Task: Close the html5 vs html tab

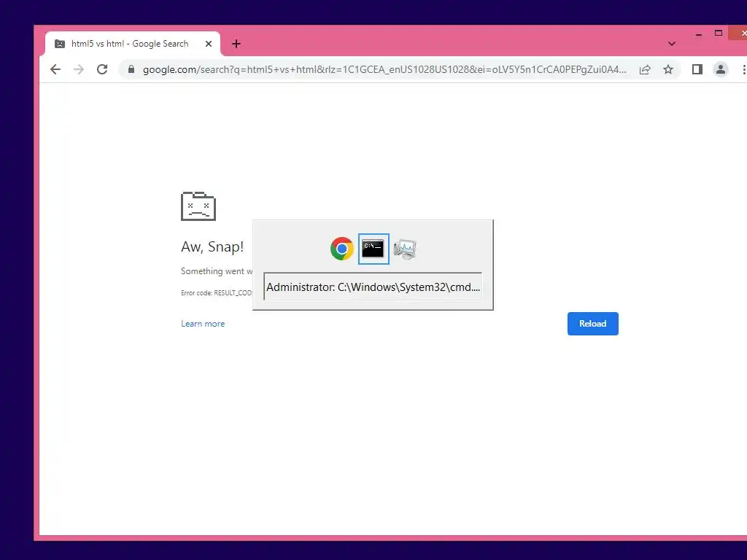Action: tap(208, 44)
